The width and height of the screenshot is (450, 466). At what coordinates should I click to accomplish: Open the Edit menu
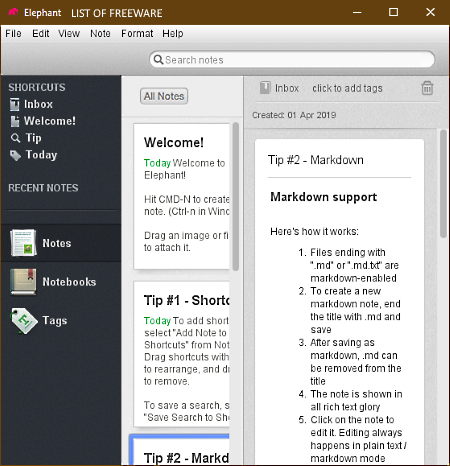click(x=41, y=34)
